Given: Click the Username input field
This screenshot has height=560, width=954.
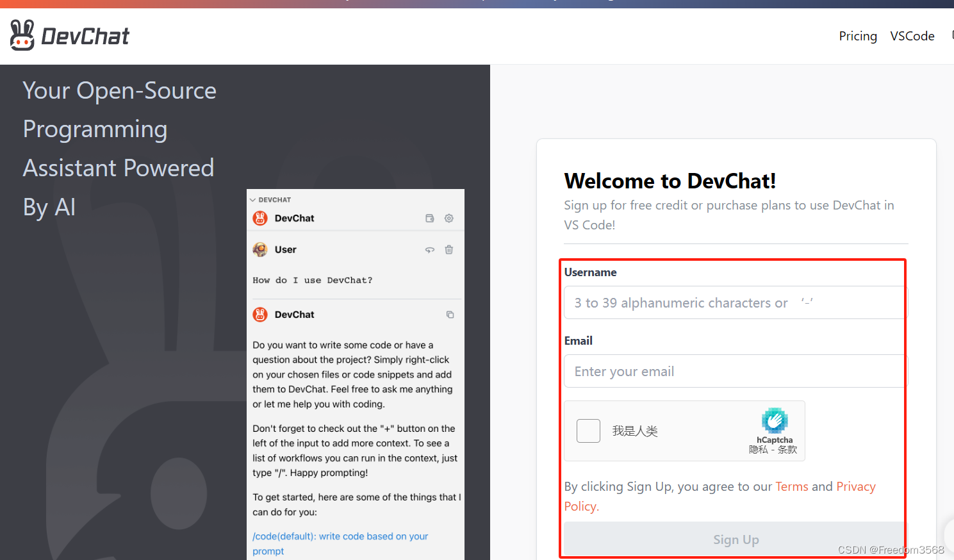Looking at the screenshot, I should (x=736, y=302).
